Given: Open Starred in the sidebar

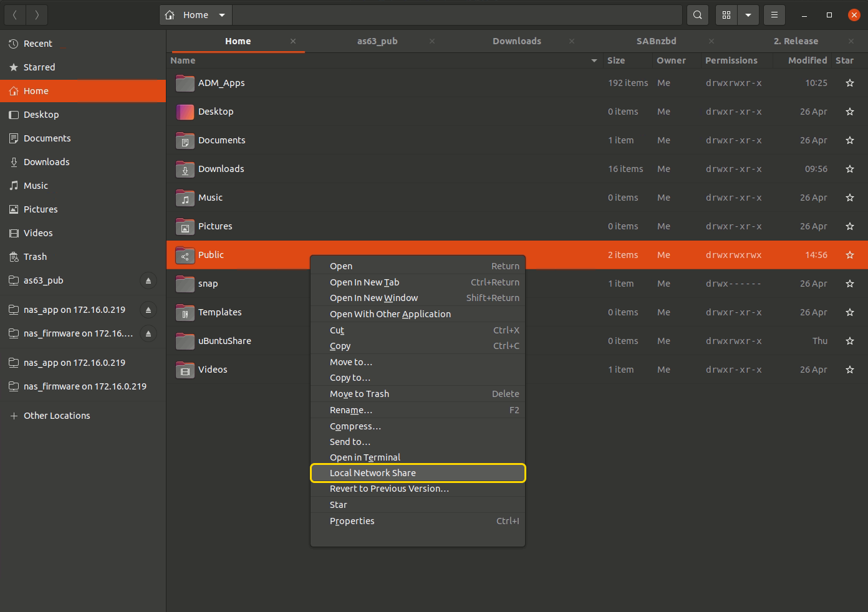Looking at the screenshot, I should pyautogui.click(x=83, y=67).
